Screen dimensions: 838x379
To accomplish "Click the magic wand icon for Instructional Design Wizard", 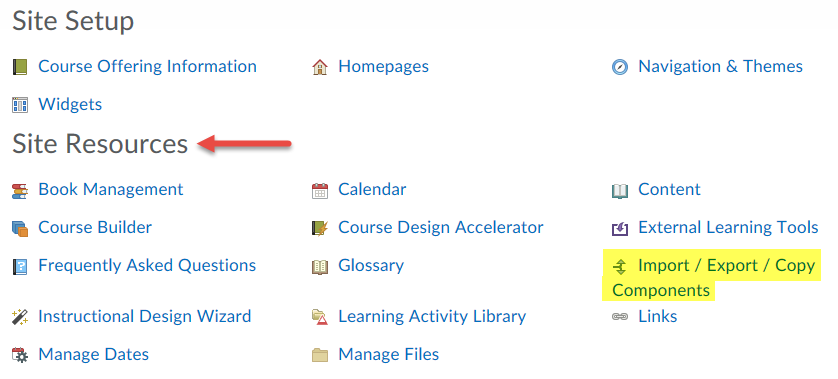I will click(20, 317).
